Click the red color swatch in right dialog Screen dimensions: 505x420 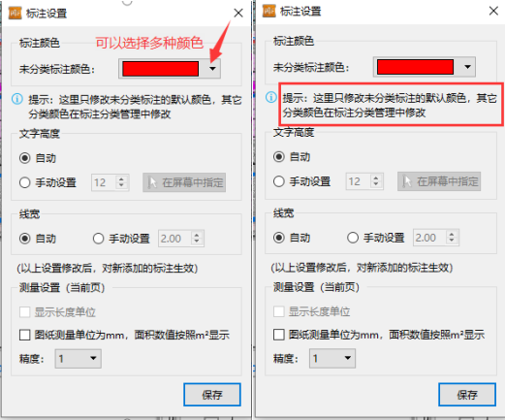(415, 67)
